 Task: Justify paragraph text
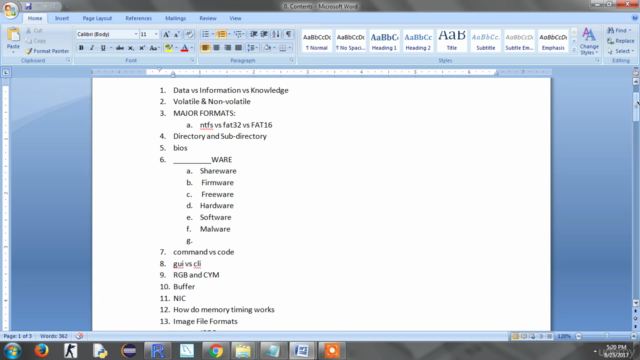pos(238,48)
